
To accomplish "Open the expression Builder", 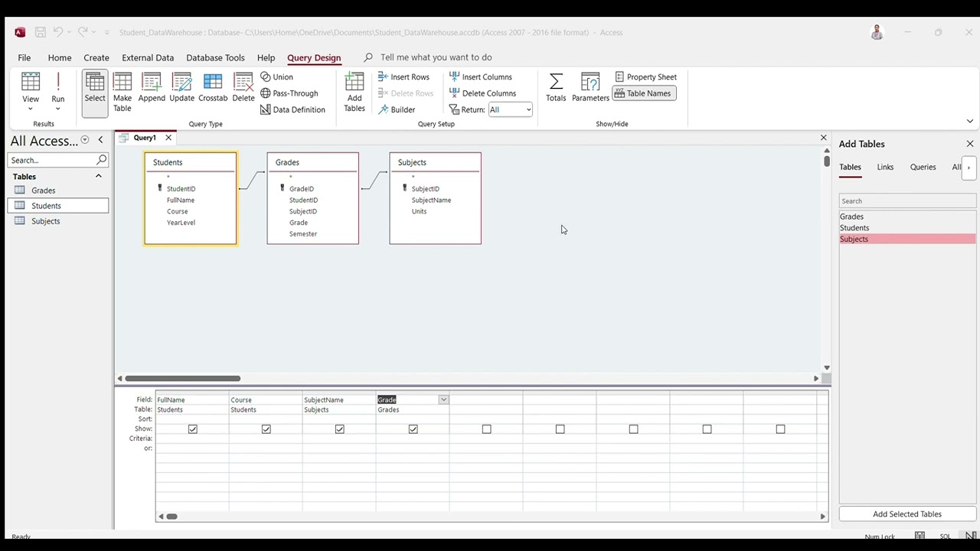I will (x=397, y=109).
